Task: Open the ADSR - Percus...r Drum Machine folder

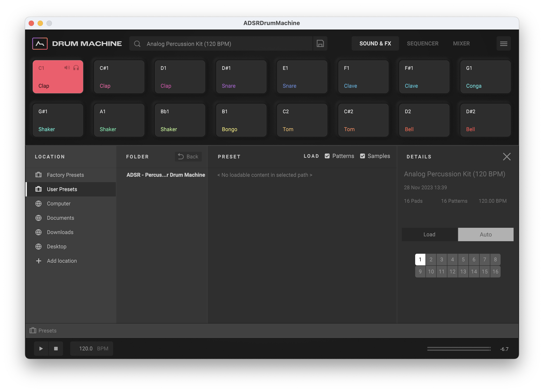Action: pyautogui.click(x=166, y=175)
